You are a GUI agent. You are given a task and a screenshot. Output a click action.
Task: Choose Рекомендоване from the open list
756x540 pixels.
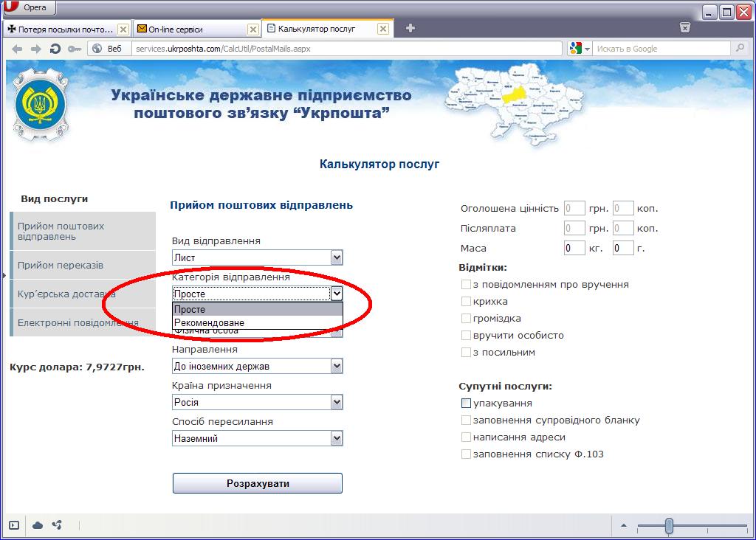tap(258, 323)
